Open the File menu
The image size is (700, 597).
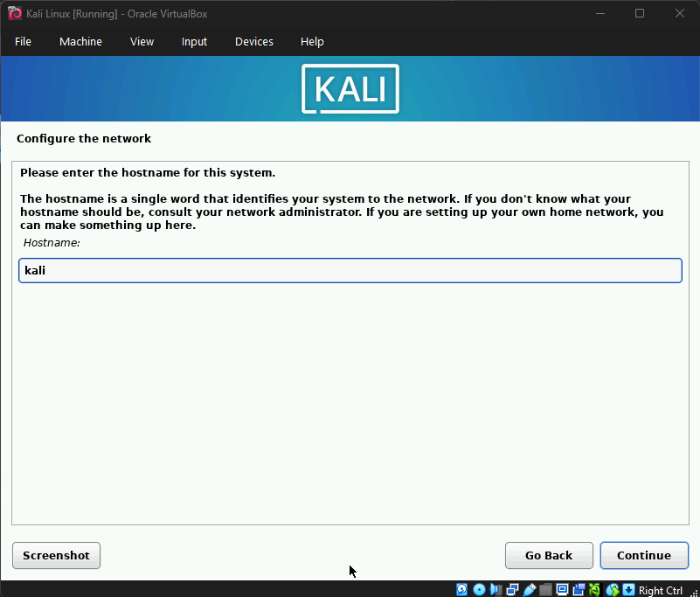[23, 42]
